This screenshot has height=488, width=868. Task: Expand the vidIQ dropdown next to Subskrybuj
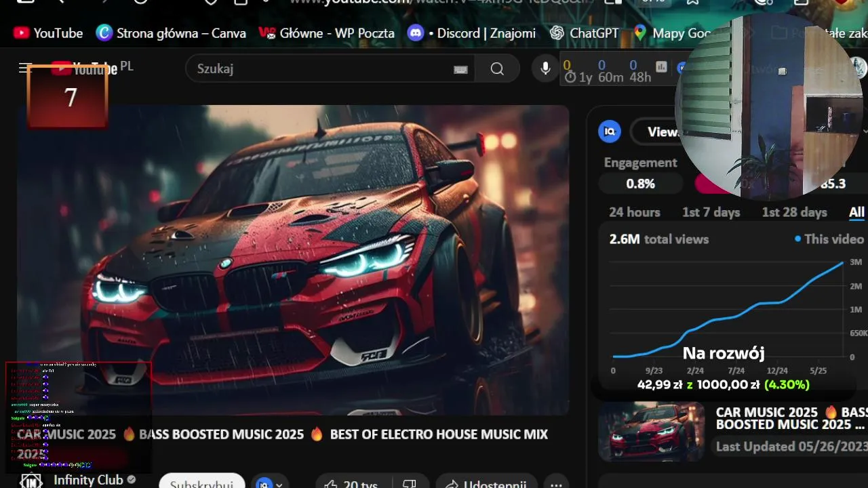[270, 483]
